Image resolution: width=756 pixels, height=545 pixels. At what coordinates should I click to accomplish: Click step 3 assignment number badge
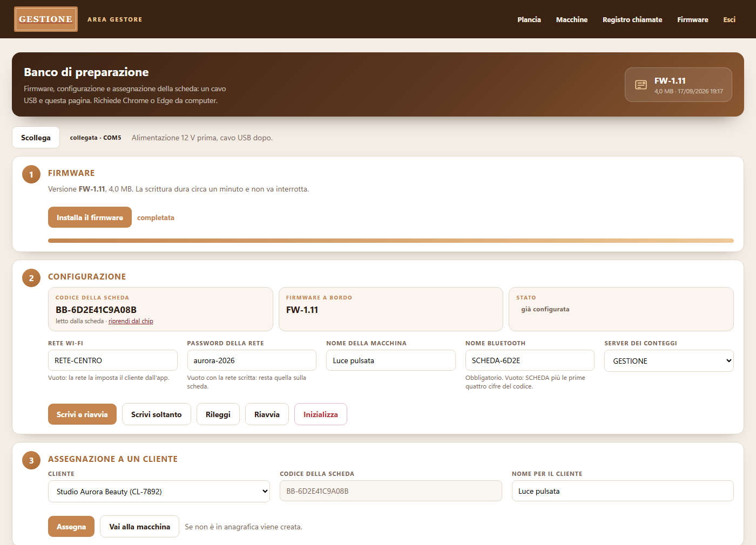coord(31,460)
